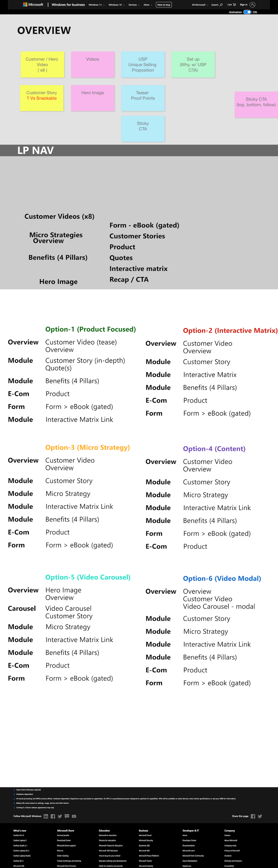Viewport: 278px width, 868px height.
Task: Click the yellow Customer / Hero Video sticky note
Action: (42, 65)
